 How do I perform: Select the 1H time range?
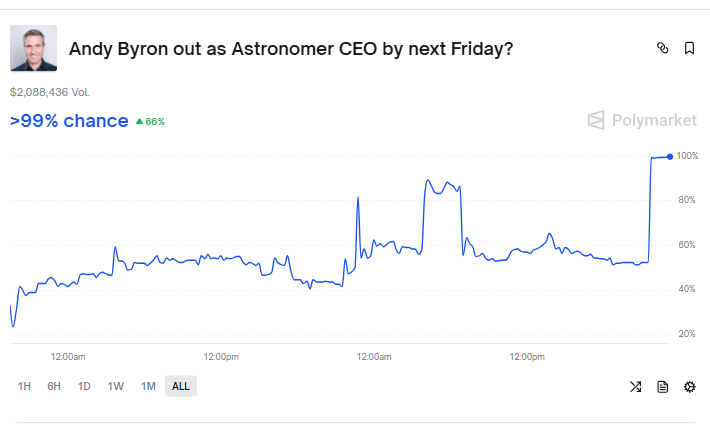(24, 386)
